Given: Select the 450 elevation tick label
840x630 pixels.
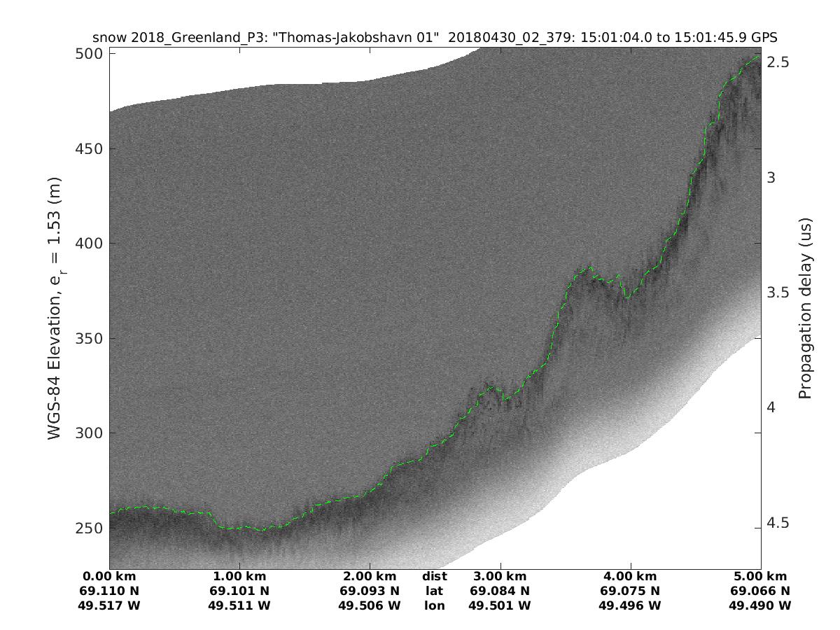Looking at the screenshot, I should (x=89, y=149).
